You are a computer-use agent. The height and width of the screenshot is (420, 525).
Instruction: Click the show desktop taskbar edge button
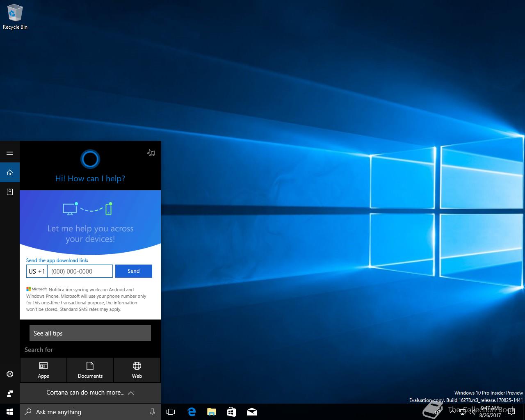(x=524, y=412)
